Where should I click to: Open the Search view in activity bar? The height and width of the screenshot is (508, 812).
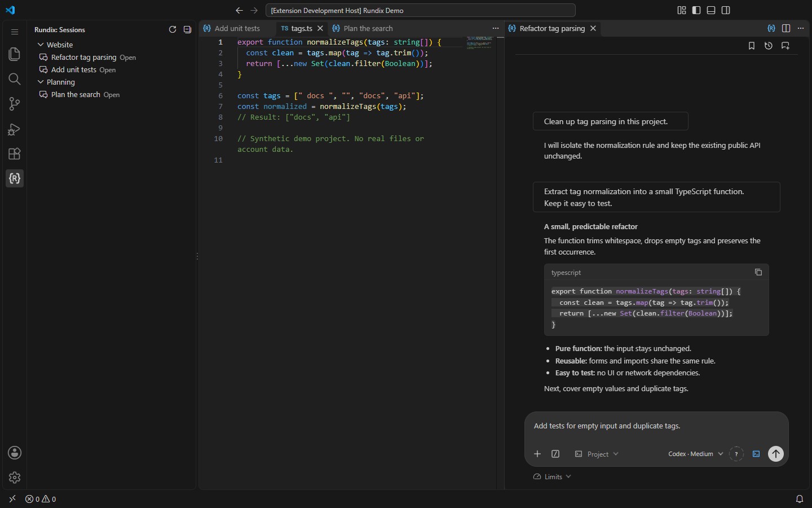[x=15, y=79]
